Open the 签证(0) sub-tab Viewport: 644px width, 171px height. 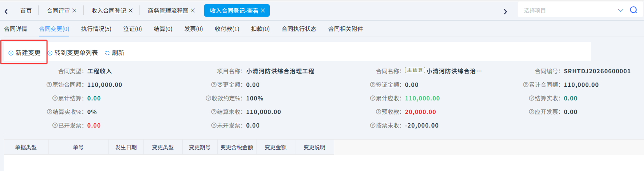tap(133, 29)
